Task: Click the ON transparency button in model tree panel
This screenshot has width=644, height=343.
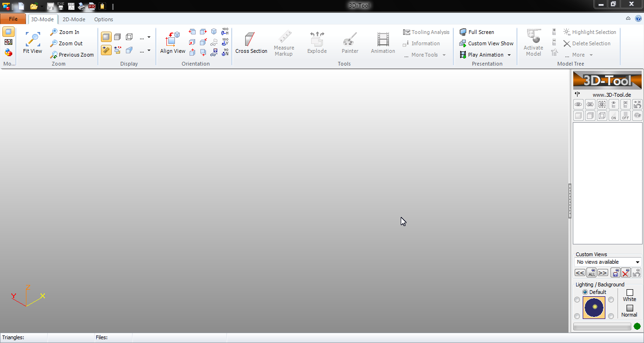Action: (x=613, y=116)
